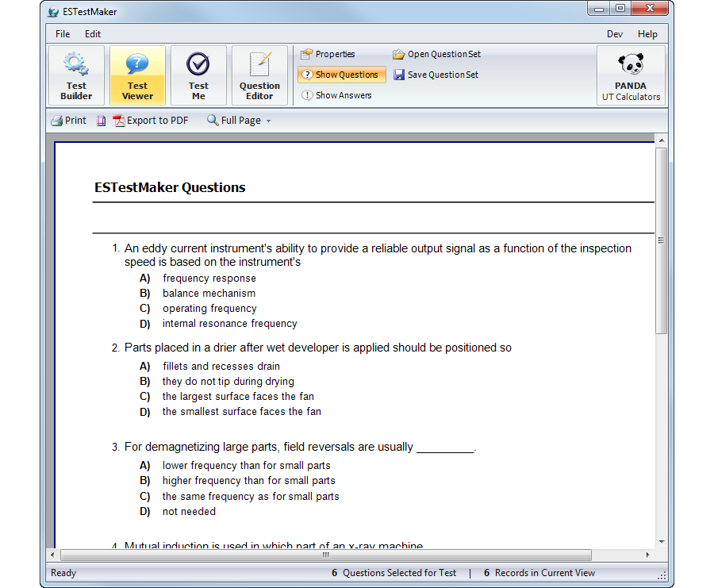Viewport: 714px width, 588px height.
Task: Click question 2 text about wet developer
Action: [318, 348]
